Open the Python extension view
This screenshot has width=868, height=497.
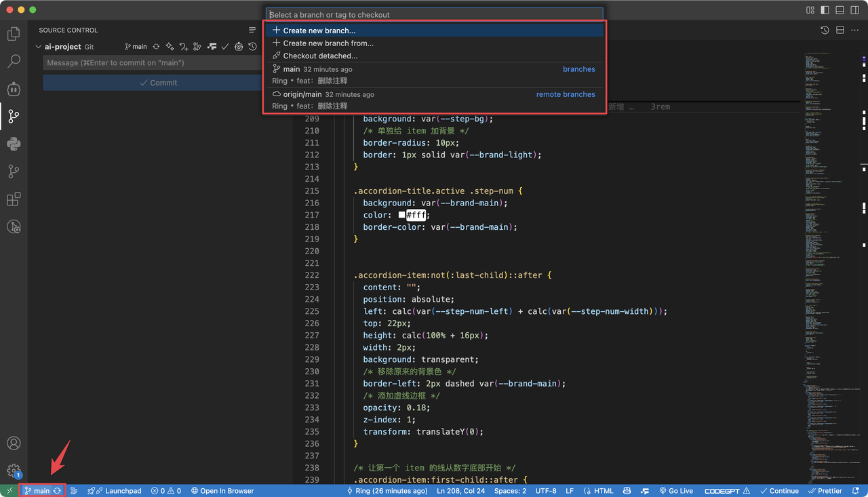coord(14,144)
